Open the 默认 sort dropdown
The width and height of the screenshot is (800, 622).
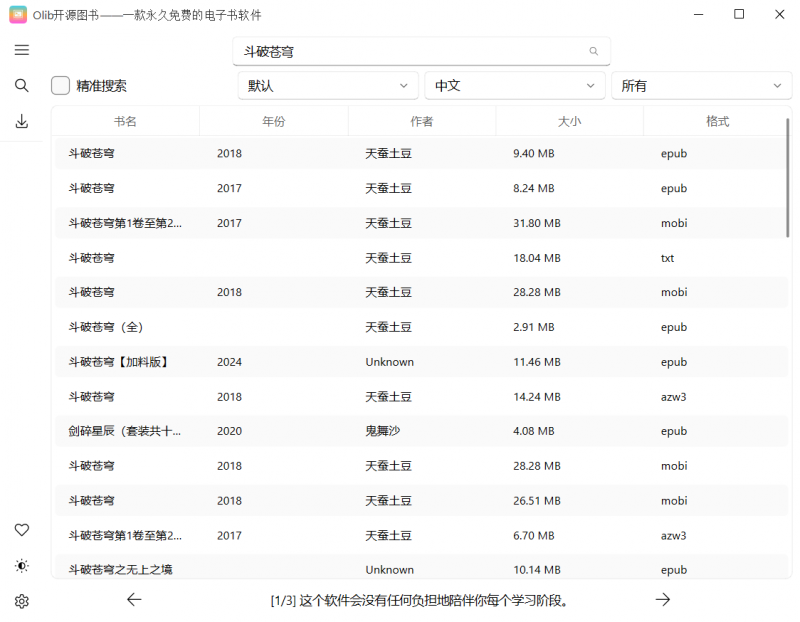tap(327, 85)
